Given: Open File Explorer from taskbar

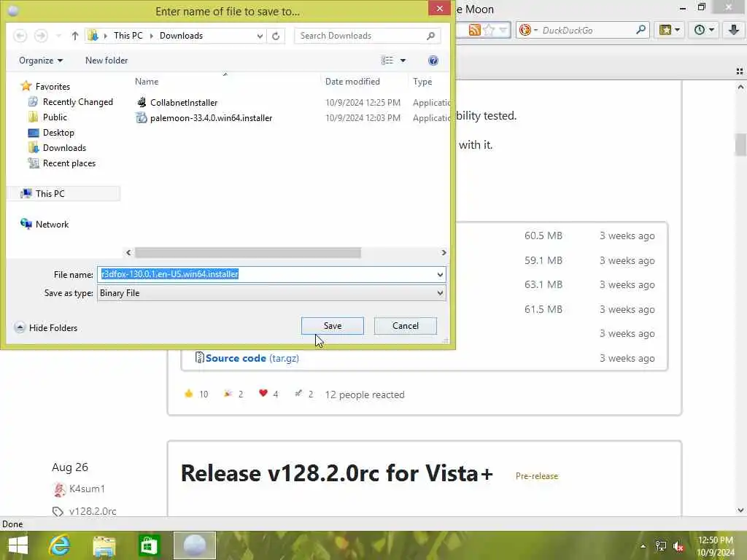Looking at the screenshot, I should pyautogui.click(x=104, y=545).
